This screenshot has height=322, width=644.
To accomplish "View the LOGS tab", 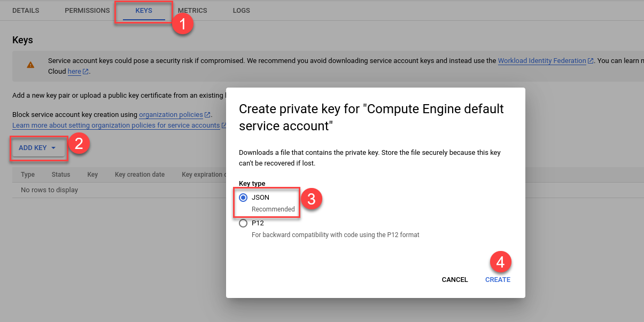I will (241, 11).
